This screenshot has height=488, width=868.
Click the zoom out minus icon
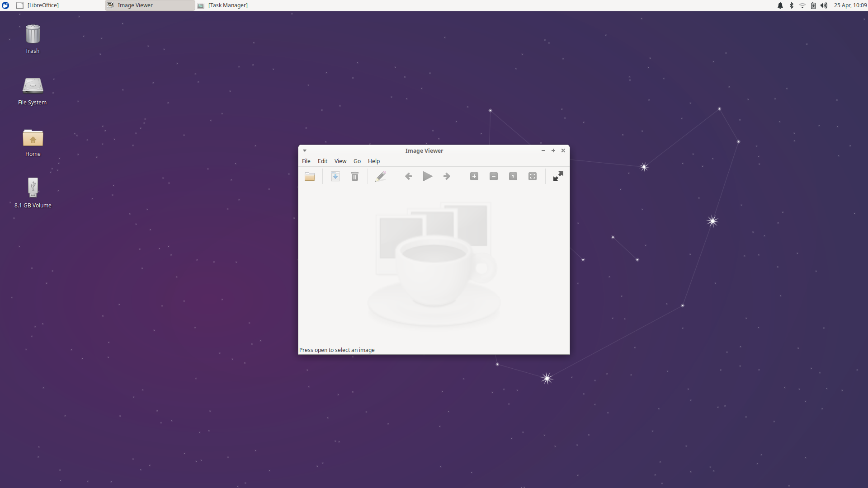click(494, 177)
